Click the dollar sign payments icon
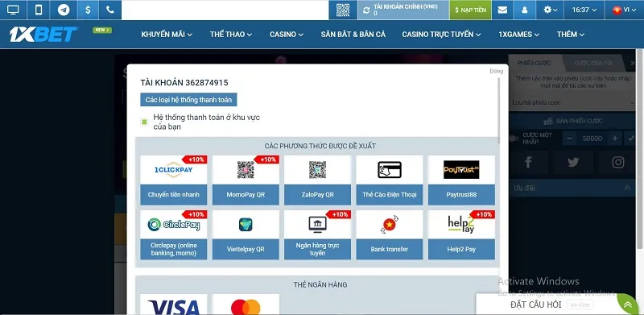The width and height of the screenshot is (644, 315). [88, 10]
